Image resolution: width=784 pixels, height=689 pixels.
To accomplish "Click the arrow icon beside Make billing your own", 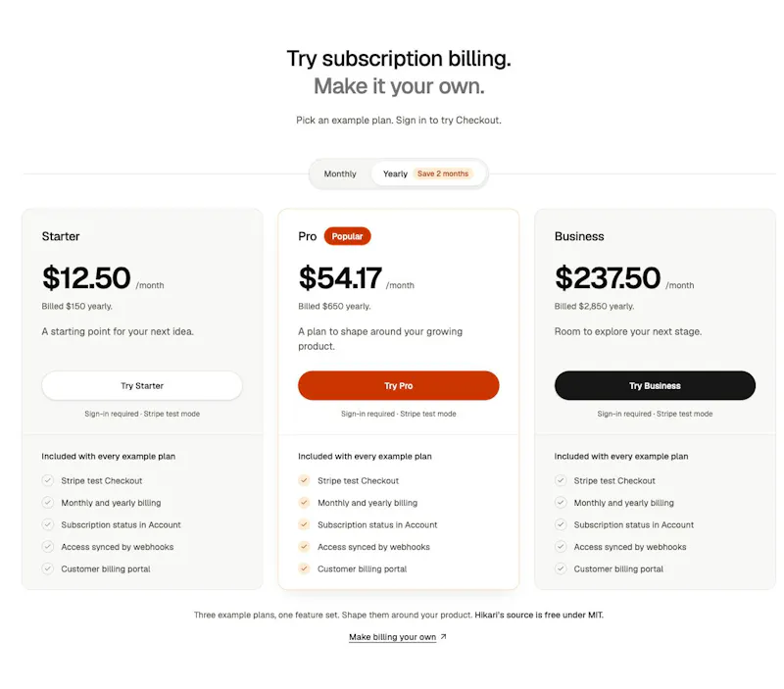I will (x=443, y=636).
